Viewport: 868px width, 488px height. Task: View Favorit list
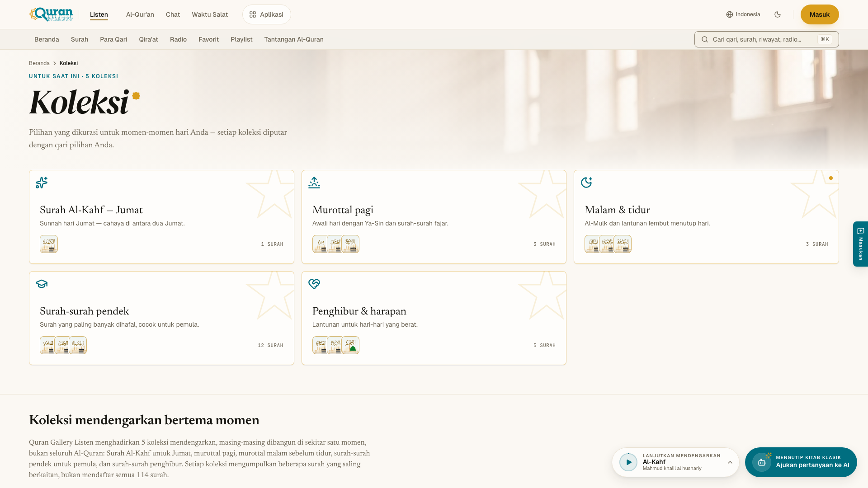pos(208,39)
